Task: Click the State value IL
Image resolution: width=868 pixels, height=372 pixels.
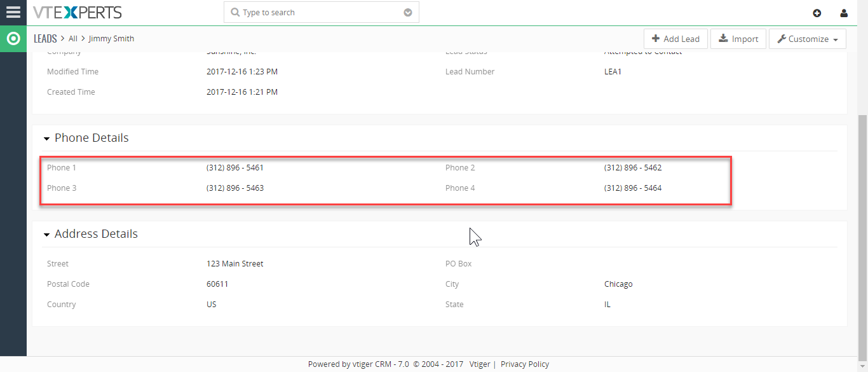Action: [x=607, y=305]
